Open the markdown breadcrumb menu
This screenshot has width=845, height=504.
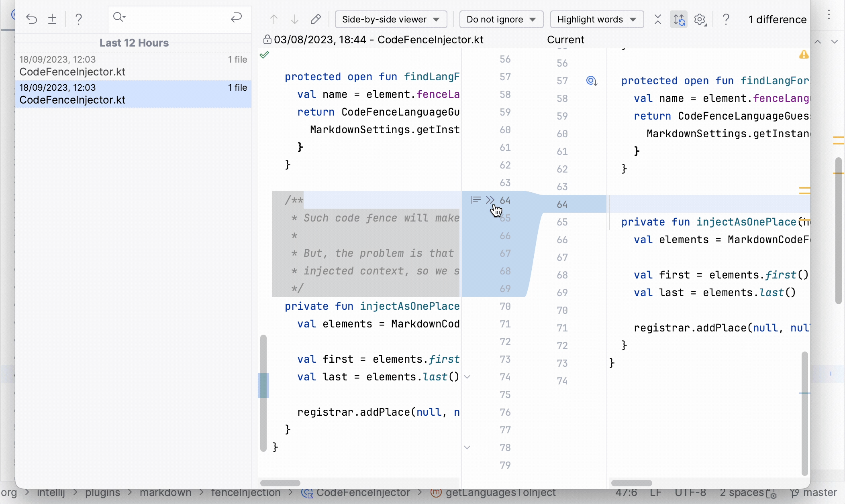[165, 493]
